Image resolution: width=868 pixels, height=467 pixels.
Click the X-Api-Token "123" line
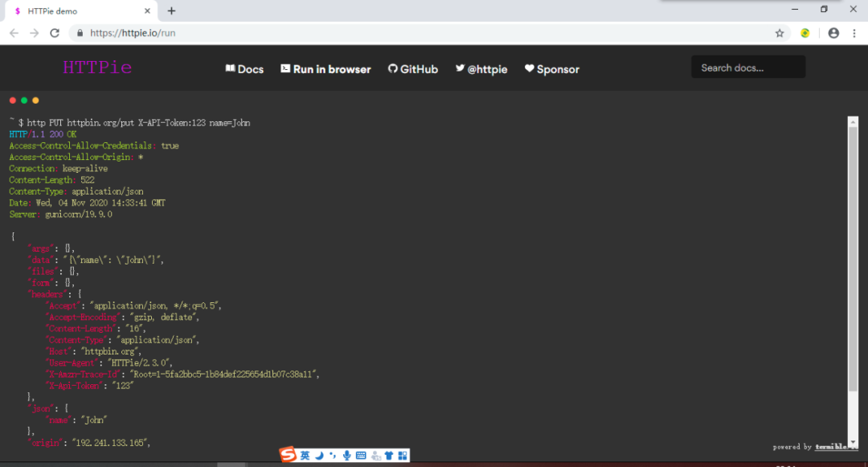pyautogui.click(x=90, y=386)
